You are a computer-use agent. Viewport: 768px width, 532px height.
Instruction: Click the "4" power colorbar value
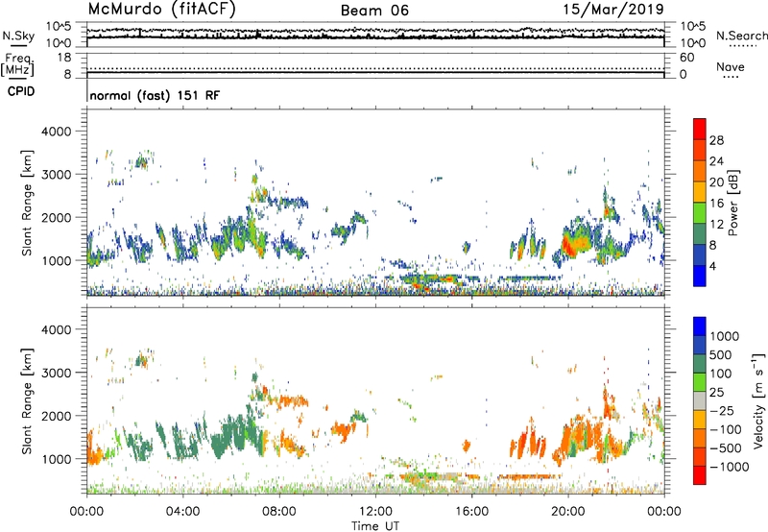[x=713, y=267]
